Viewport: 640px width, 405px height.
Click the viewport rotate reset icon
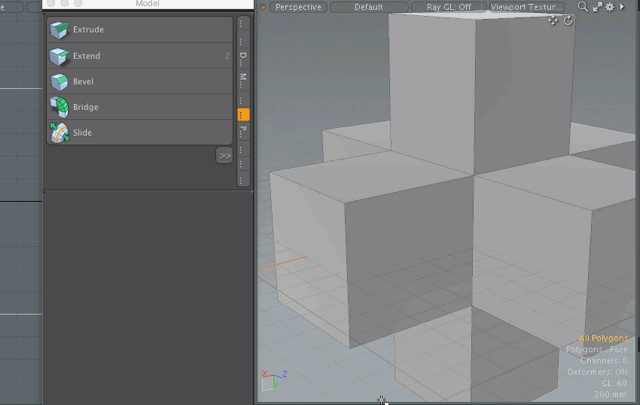568,21
